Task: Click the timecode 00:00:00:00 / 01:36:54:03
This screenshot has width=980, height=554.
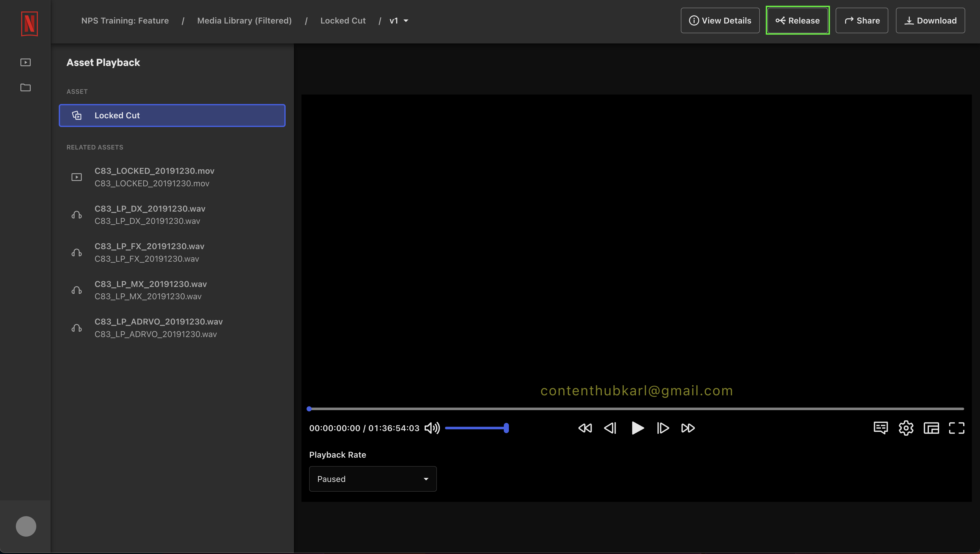Action: (x=364, y=428)
